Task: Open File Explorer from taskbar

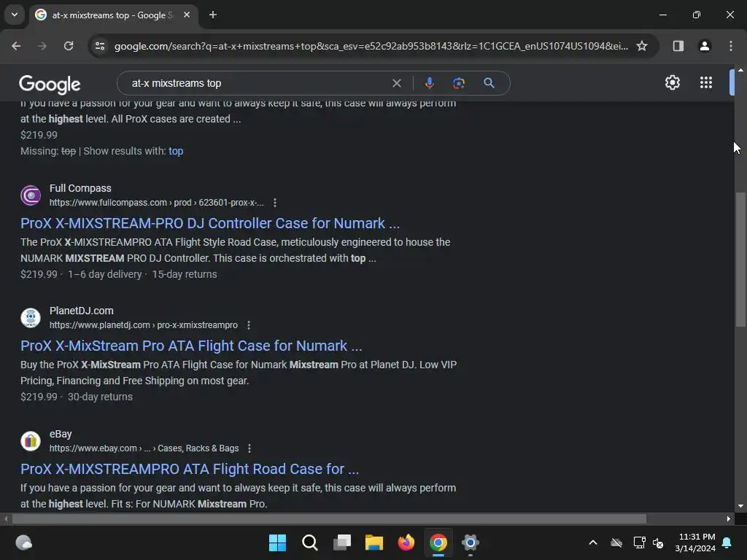Action: [374, 542]
